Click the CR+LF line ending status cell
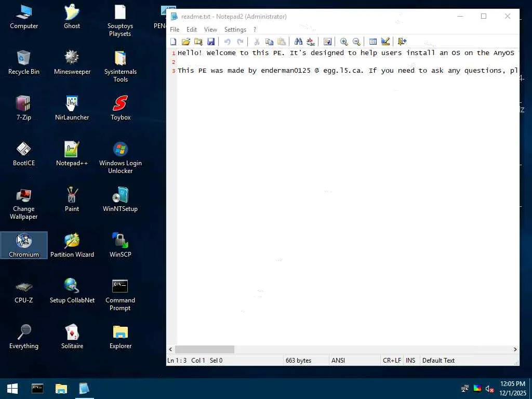This screenshot has height=399, width=532. point(392,361)
